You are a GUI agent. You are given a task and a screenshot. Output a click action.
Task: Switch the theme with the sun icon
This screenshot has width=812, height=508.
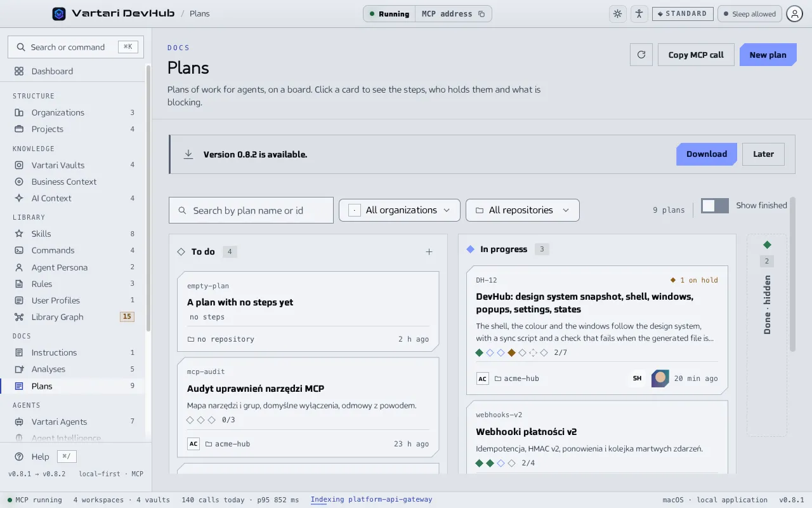[x=617, y=13]
